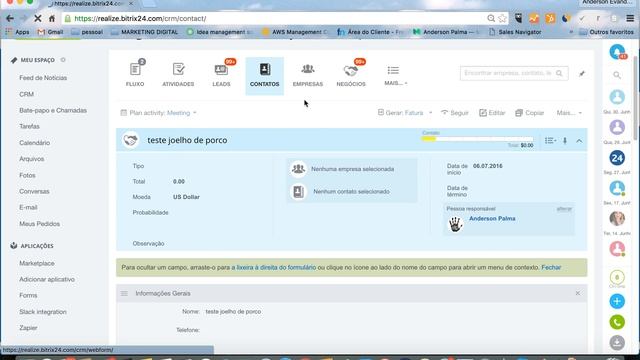Open the Atividades section
The width and height of the screenshot is (640, 360).
click(x=178, y=74)
